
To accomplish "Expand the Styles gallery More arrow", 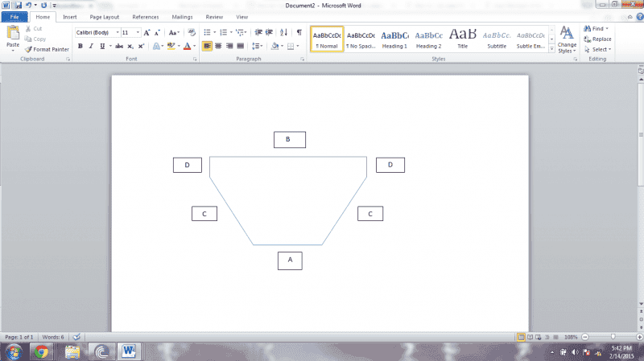I will pos(551,49).
